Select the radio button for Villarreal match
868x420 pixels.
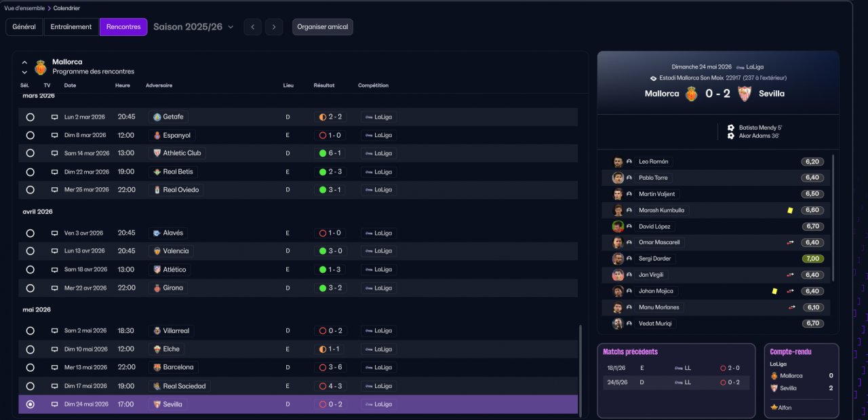click(30, 330)
